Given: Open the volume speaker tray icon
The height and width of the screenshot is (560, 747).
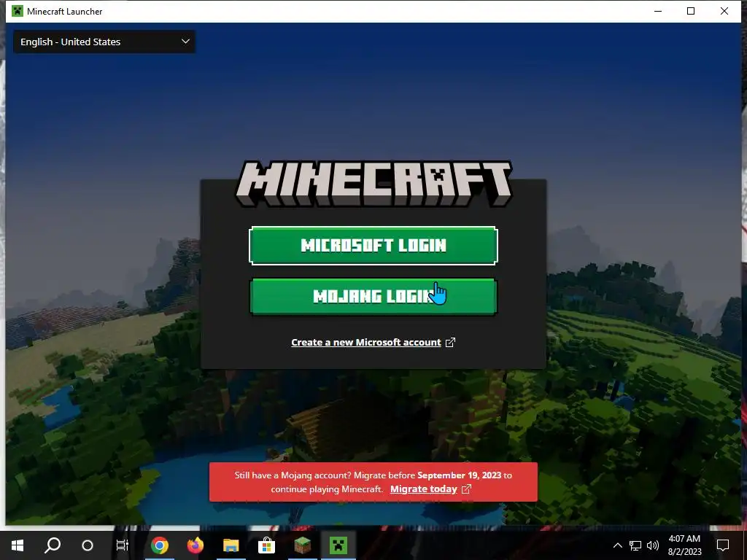Looking at the screenshot, I should coord(653,545).
